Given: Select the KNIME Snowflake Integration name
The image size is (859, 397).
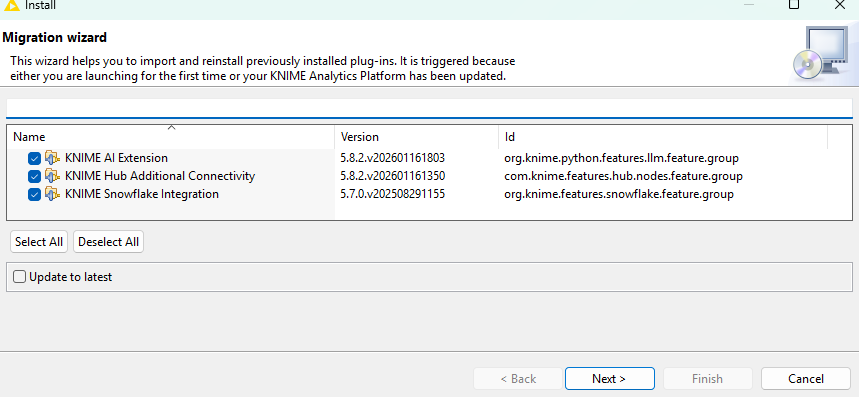Looking at the screenshot, I should click(142, 194).
